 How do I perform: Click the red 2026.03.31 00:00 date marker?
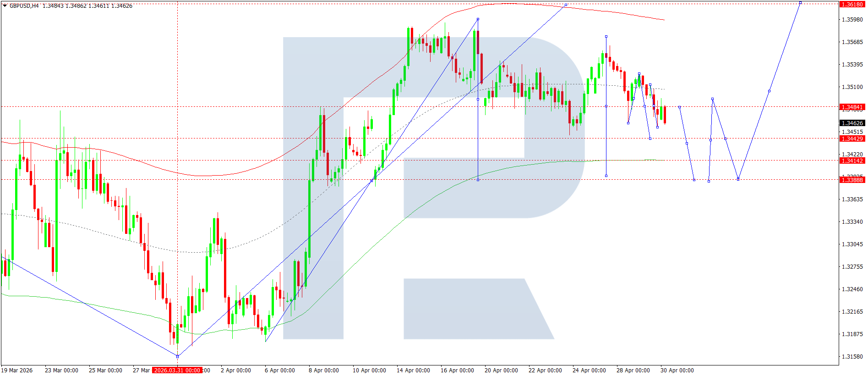pos(177,370)
